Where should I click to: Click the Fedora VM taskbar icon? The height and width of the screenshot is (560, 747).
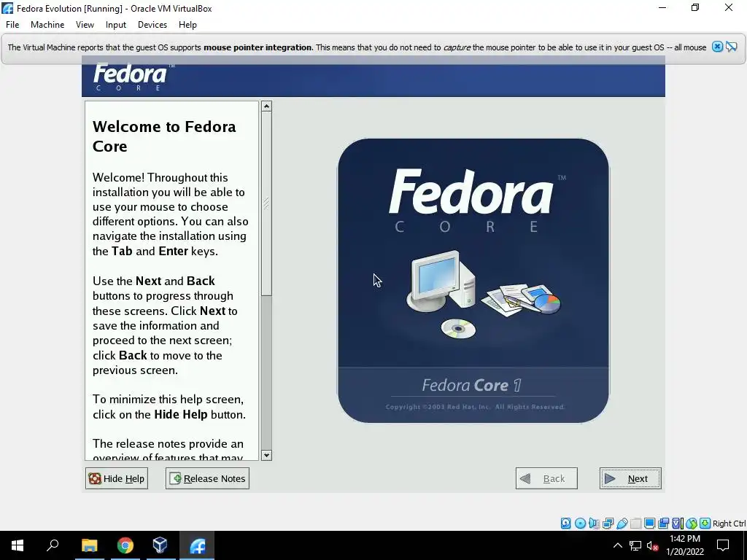pos(197,545)
